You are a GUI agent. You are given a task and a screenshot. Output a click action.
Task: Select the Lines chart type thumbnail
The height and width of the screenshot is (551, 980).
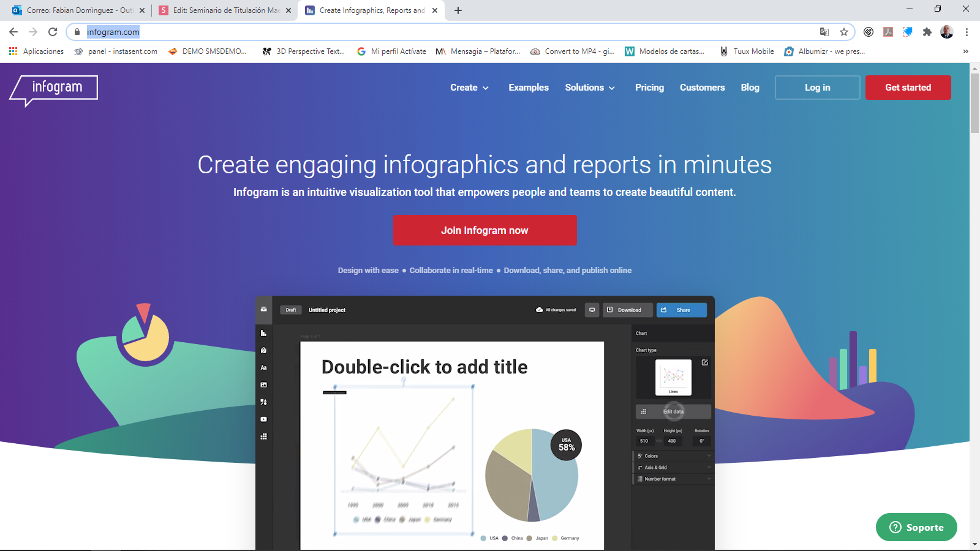coord(673,377)
